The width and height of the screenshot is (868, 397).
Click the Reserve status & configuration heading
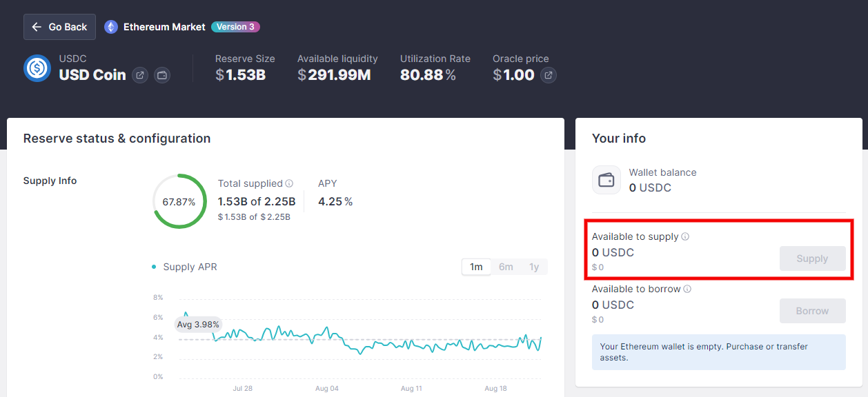117,139
